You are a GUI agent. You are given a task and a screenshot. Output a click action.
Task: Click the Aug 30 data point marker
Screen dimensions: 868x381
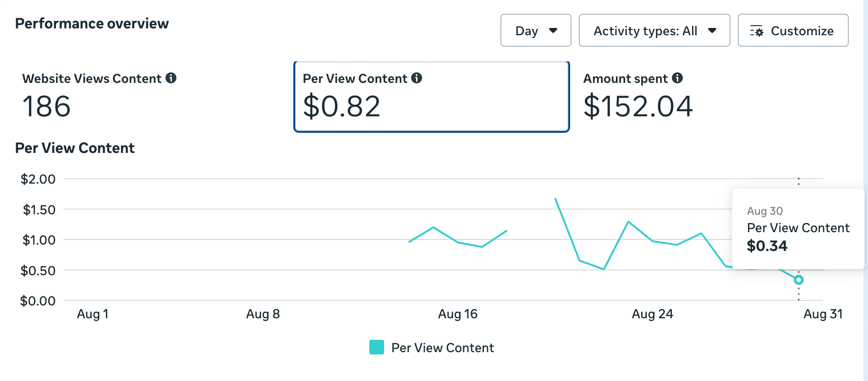click(799, 280)
